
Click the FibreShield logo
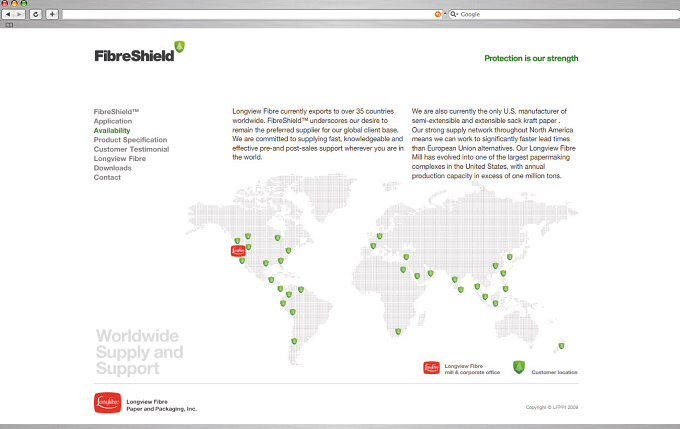tap(139, 52)
